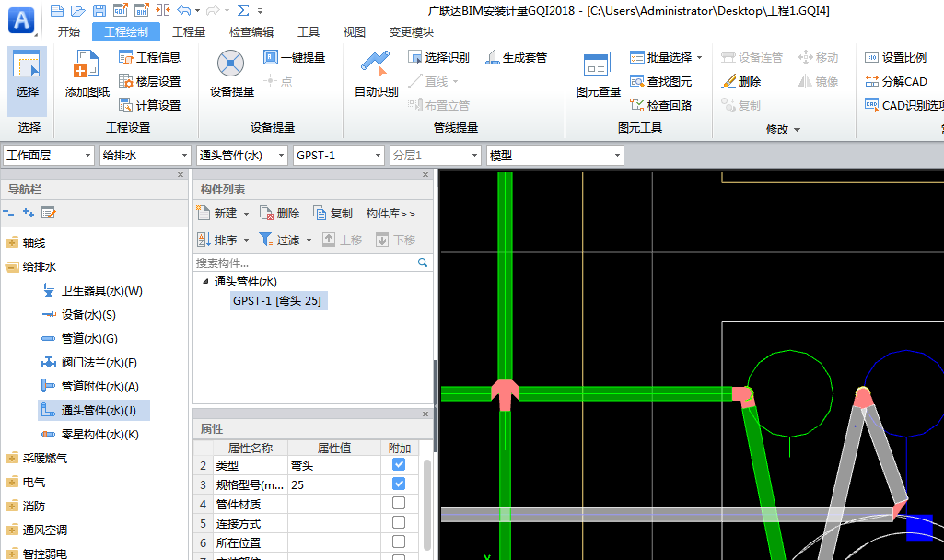Click the collapse-all icon in 导航栏
Image resolution: width=944 pixels, height=560 pixels.
(8, 213)
